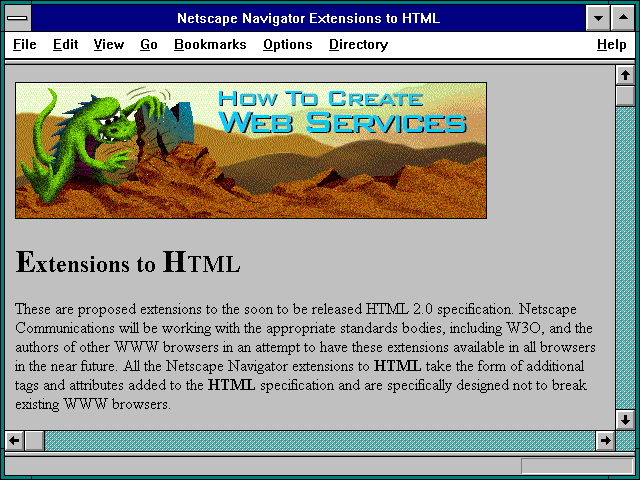The image size is (640, 480).
Task: Open the View menu
Action: 109,44
